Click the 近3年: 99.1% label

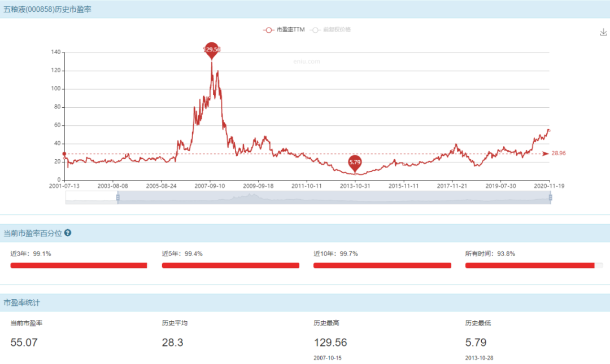30,253
